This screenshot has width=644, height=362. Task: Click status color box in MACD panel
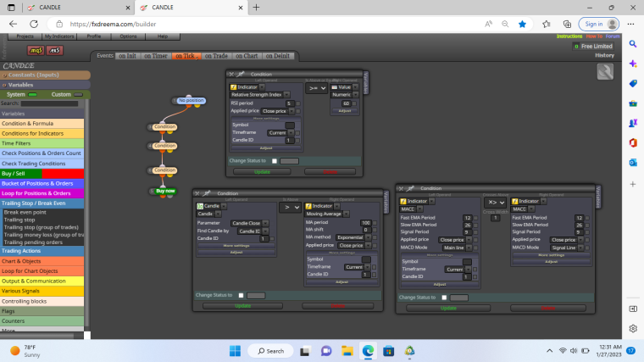pyautogui.click(x=458, y=298)
